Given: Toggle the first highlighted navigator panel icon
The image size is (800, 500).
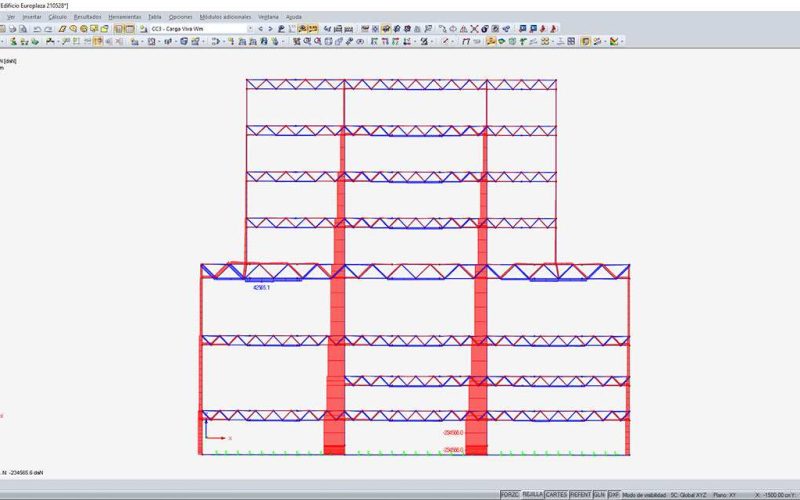Looking at the screenshot, I should 118,29.
